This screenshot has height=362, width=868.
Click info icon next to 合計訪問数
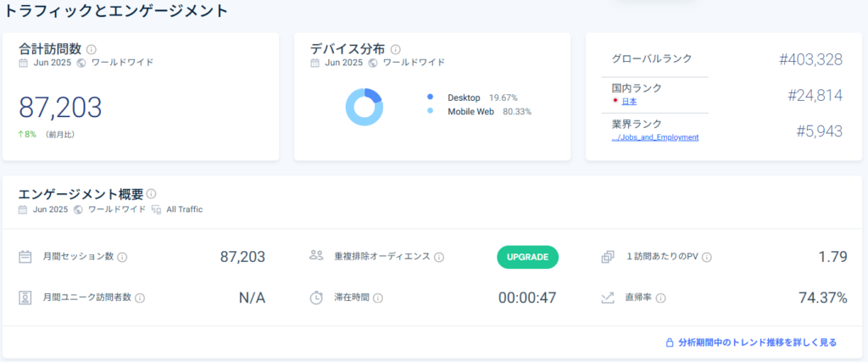[92, 50]
